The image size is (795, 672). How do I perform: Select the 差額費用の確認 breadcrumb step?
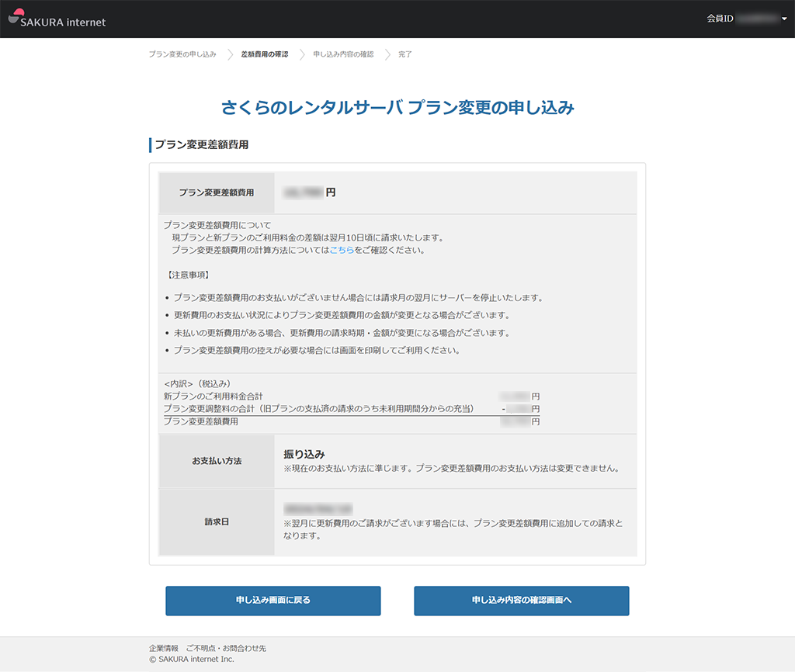click(264, 54)
